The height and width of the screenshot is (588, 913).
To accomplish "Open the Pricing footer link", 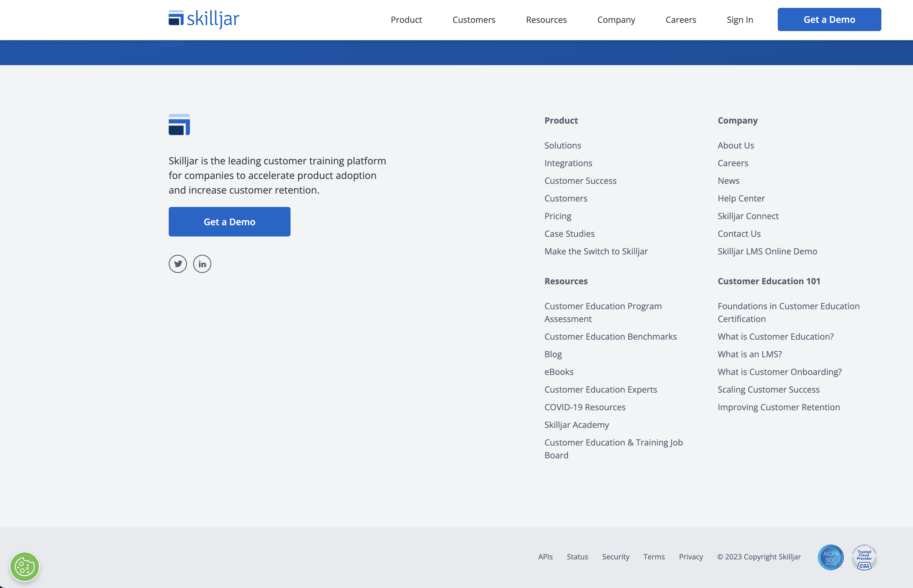I will click(x=558, y=216).
